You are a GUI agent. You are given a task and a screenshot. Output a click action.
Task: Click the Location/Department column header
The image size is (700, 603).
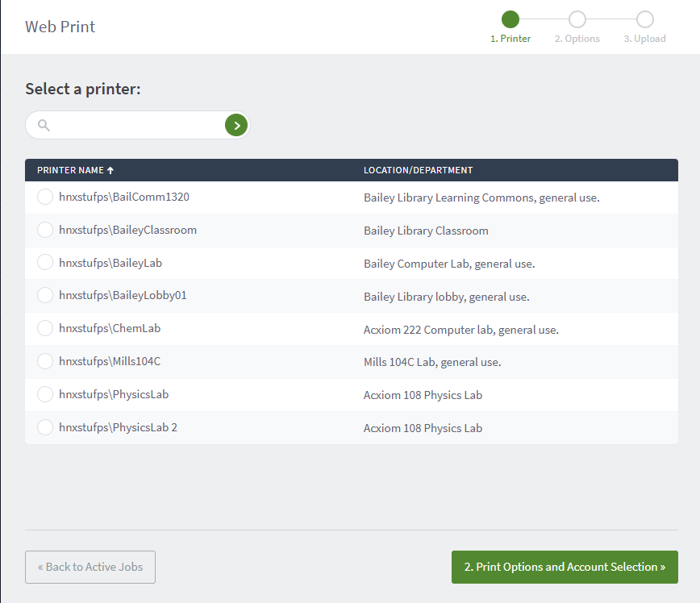[x=418, y=170]
